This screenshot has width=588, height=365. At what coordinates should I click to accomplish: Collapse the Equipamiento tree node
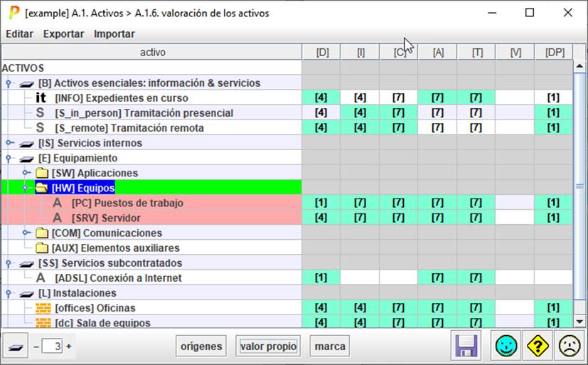(x=9, y=158)
